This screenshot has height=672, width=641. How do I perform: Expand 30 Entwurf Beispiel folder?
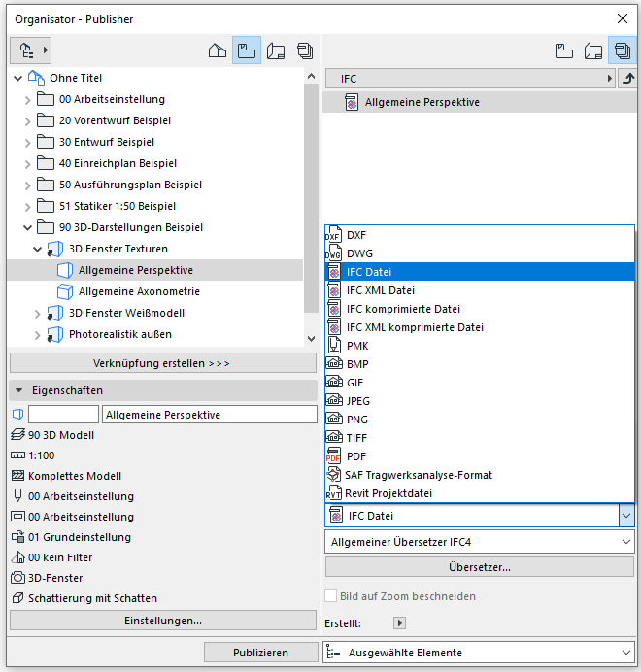coord(27,143)
